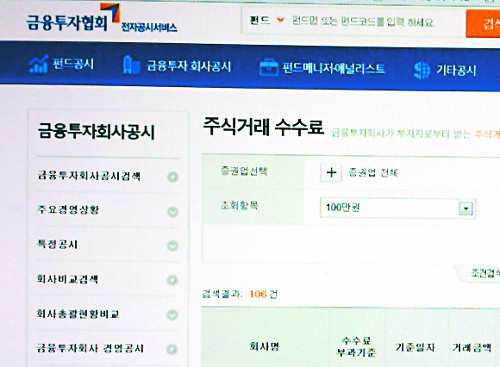The height and width of the screenshot is (367, 500).
Task: Open the 100만원 조회항목 dropdown
Action: tap(397, 208)
